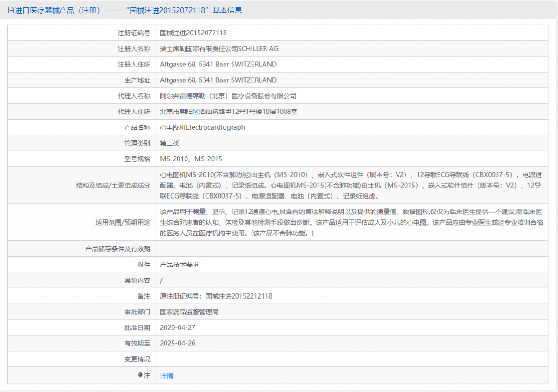Select registrant name 瑞士席勒国际有限责任公司SCHILLER AG
Image resolution: width=558 pixels, height=392 pixels.
tap(219, 48)
